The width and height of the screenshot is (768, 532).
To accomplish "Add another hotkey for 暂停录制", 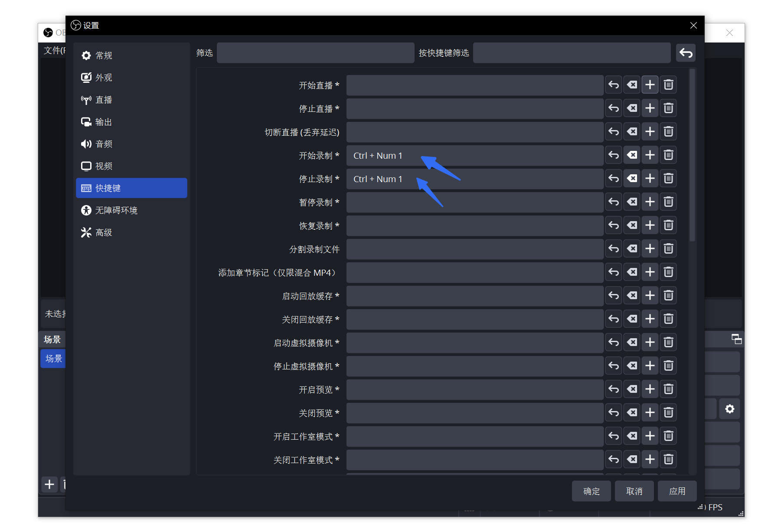I will point(650,202).
